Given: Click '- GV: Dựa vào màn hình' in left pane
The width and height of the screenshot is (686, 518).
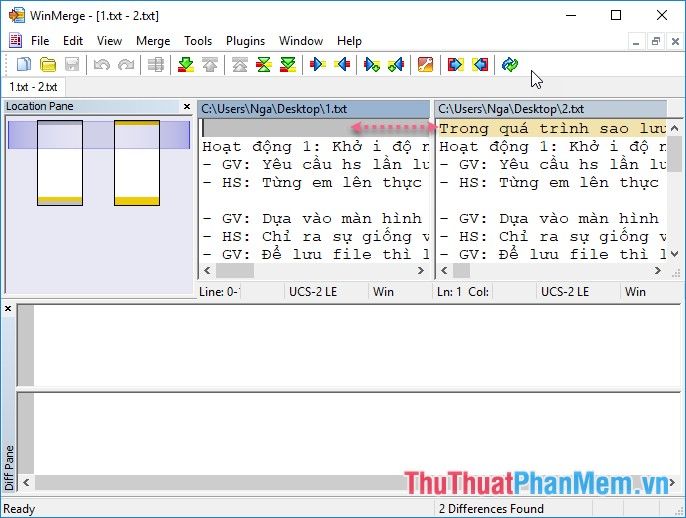Looking at the screenshot, I should tap(315, 218).
